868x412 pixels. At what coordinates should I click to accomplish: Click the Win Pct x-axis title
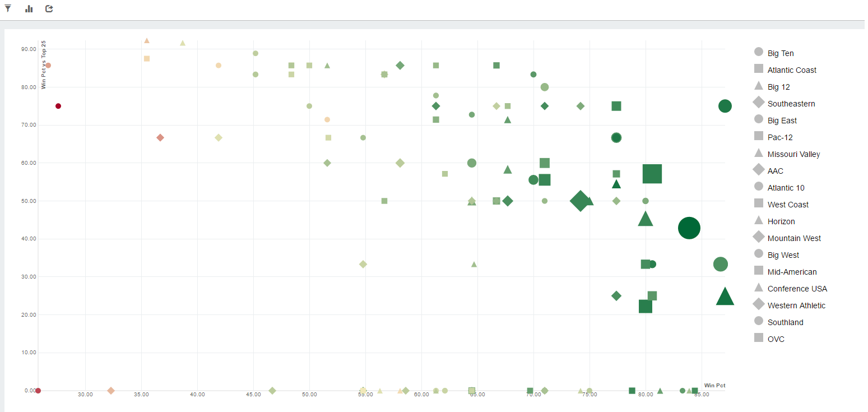click(x=714, y=386)
